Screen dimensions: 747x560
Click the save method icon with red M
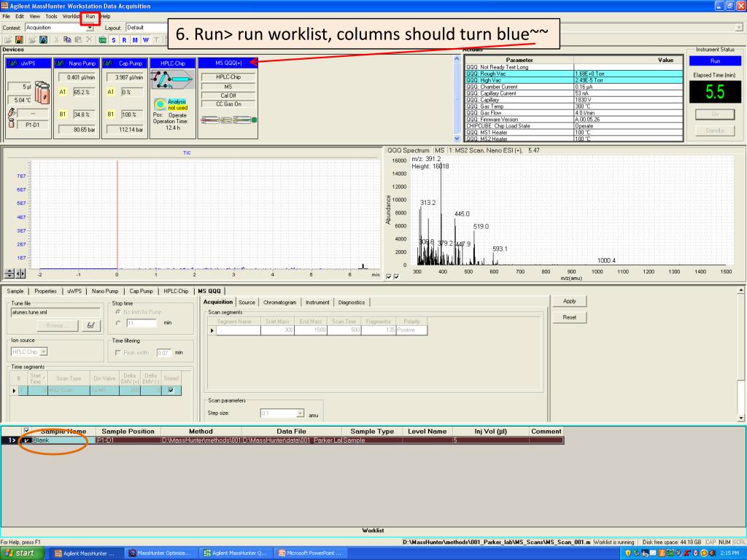[x=19, y=40]
